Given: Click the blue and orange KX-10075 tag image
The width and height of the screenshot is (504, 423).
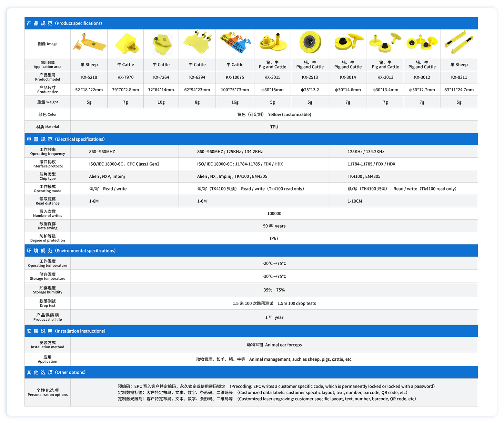Looking at the screenshot, I should pos(235,43).
